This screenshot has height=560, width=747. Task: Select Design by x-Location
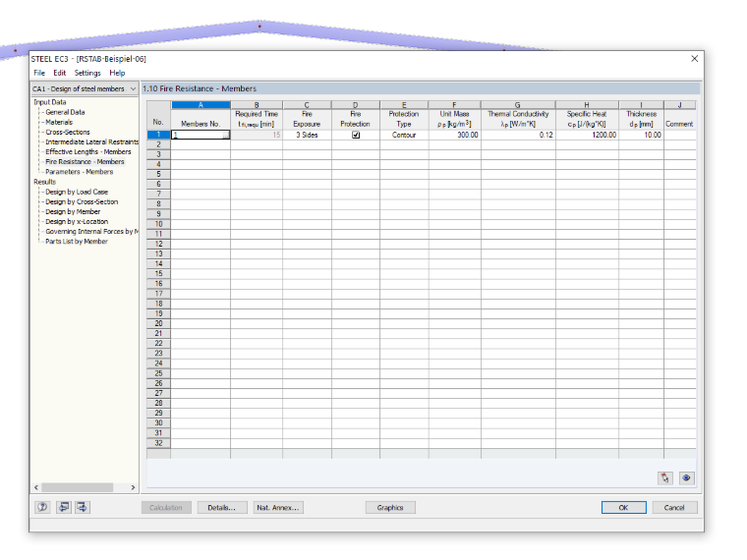coord(77,222)
